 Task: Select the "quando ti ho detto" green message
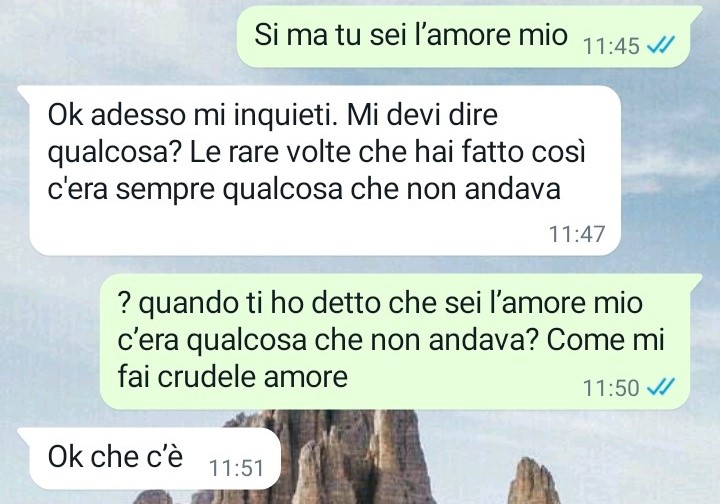coord(401,341)
